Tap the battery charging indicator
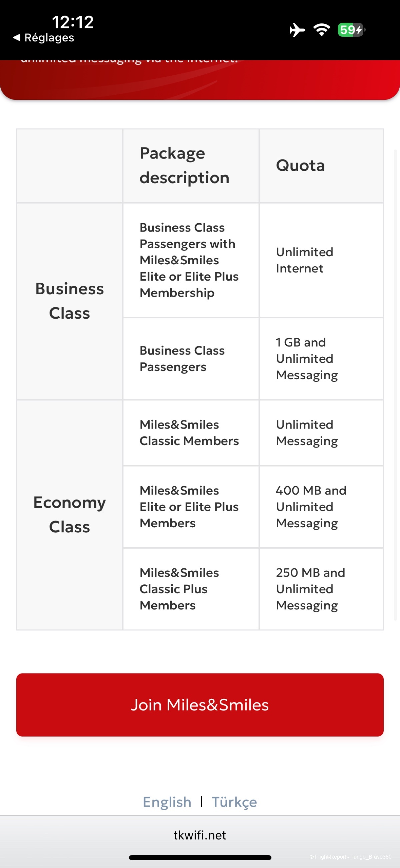Image resolution: width=400 pixels, height=868 pixels. tap(351, 30)
